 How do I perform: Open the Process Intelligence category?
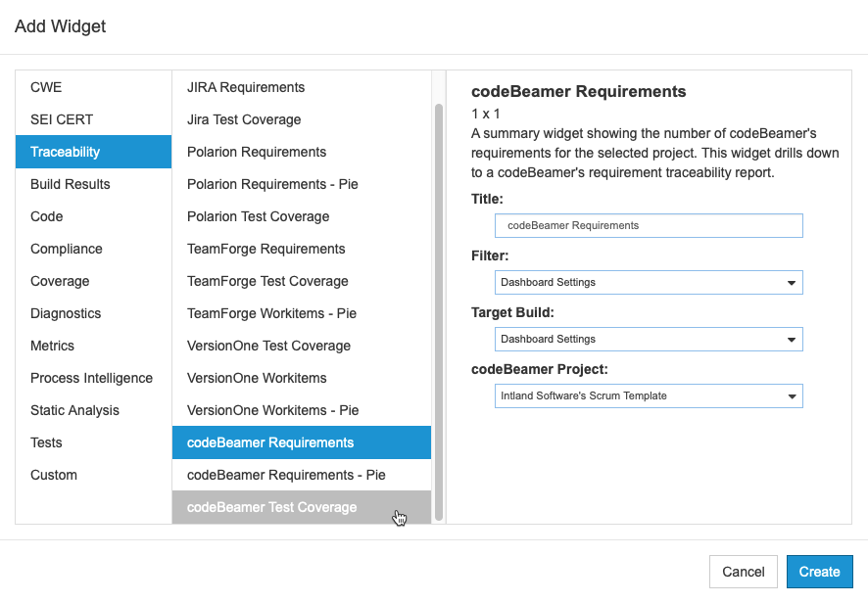(x=93, y=378)
